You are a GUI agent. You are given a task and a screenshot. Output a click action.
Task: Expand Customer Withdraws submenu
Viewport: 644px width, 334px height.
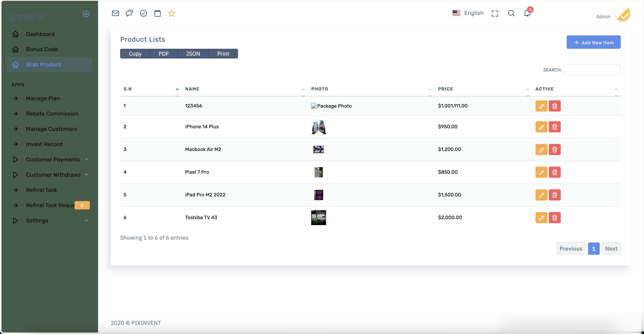tap(53, 175)
